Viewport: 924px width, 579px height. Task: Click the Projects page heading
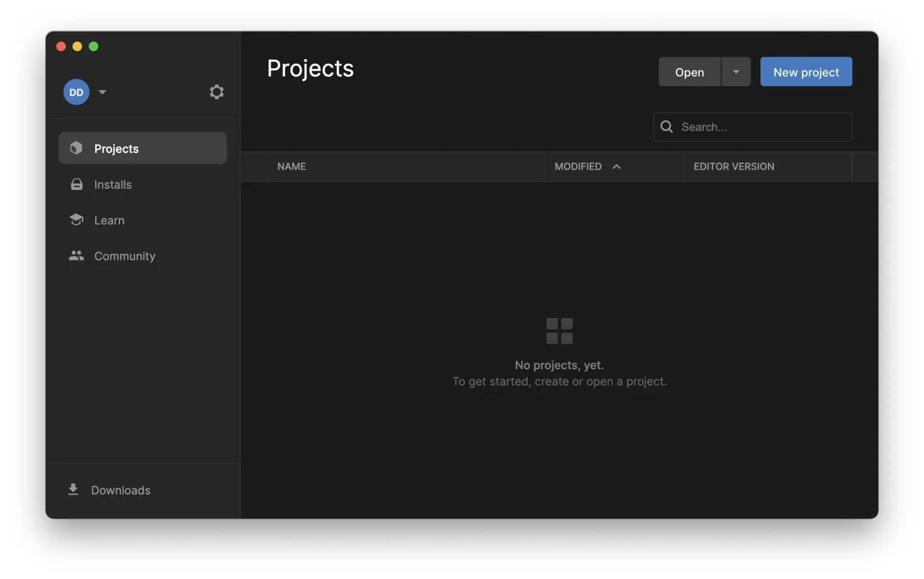click(310, 69)
